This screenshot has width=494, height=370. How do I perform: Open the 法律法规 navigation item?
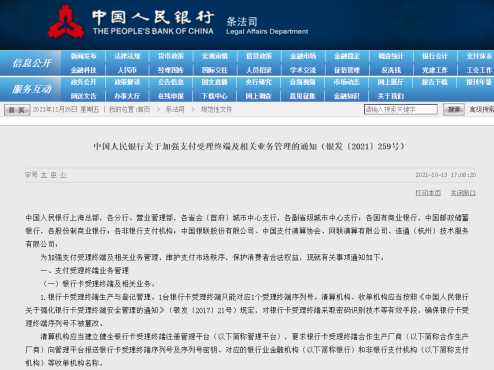coord(127,56)
